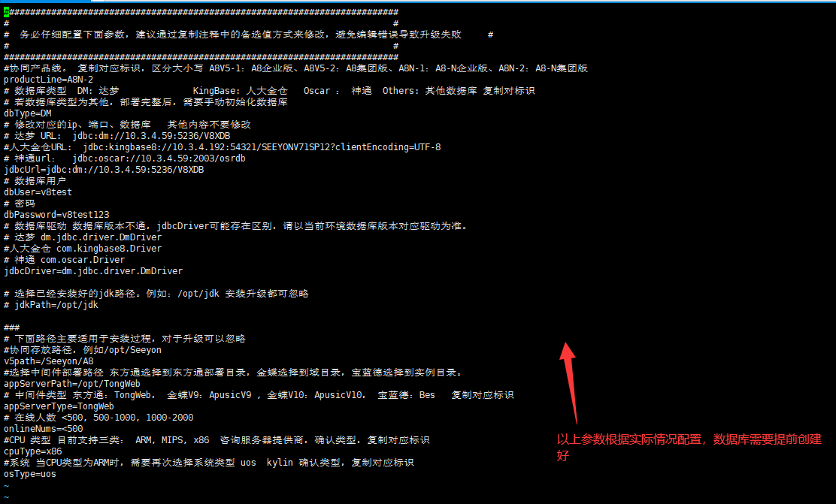Click the dbType=DM setting line
836x504 pixels.
coord(28,113)
